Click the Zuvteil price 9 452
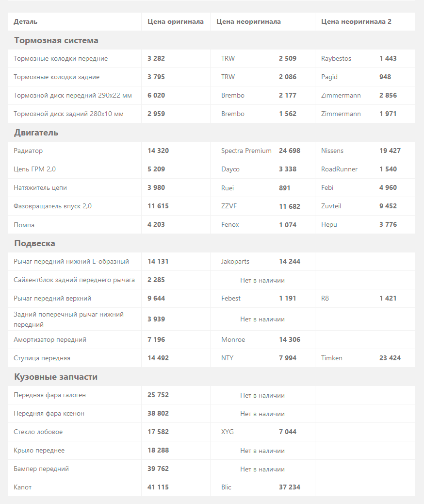Screen dimensions: 424x504 [388, 206]
